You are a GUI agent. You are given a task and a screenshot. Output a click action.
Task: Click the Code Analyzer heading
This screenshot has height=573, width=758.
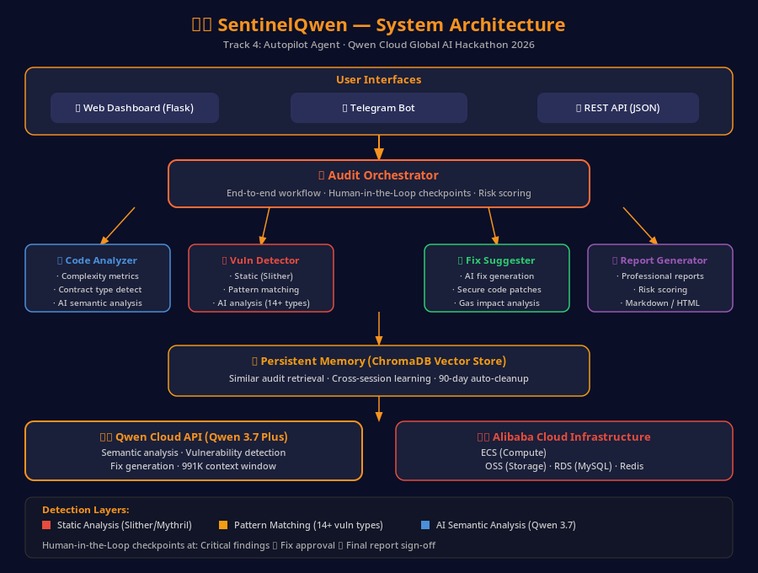pos(97,260)
